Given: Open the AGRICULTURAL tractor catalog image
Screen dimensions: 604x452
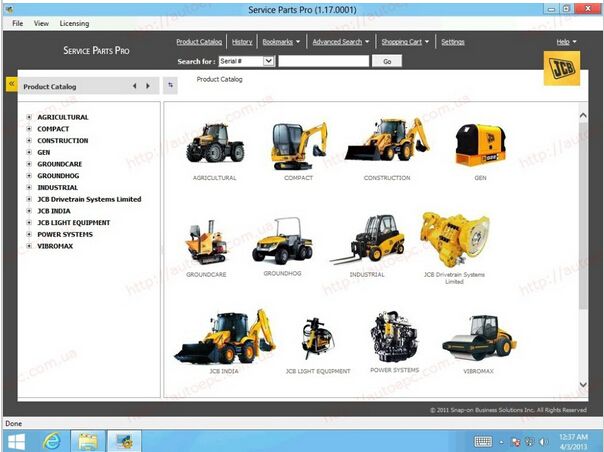Looking at the screenshot, I should pos(214,146).
